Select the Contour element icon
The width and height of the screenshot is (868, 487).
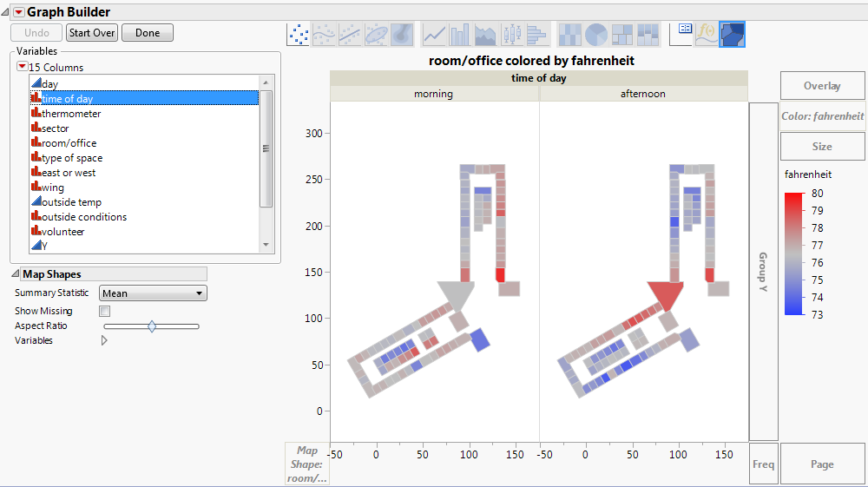tap(403, 34)
